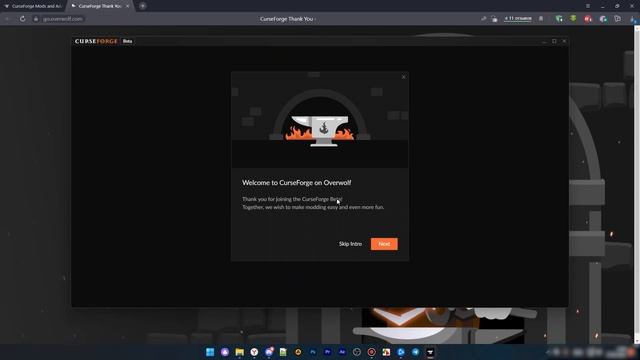The image size is (640, 360).
Task: Open the purple and green extension icon
Action: (x=603, y=19)
